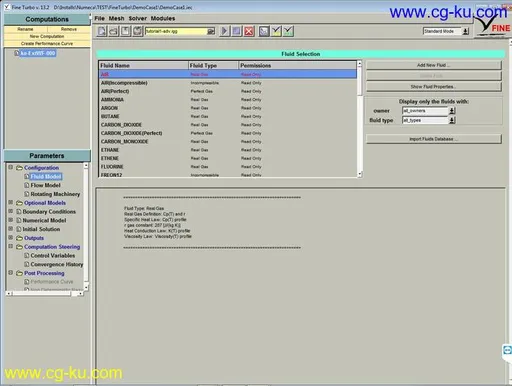Open the Mesh menu
Screen dimensions: 512x386
click(x=116, y=18)
